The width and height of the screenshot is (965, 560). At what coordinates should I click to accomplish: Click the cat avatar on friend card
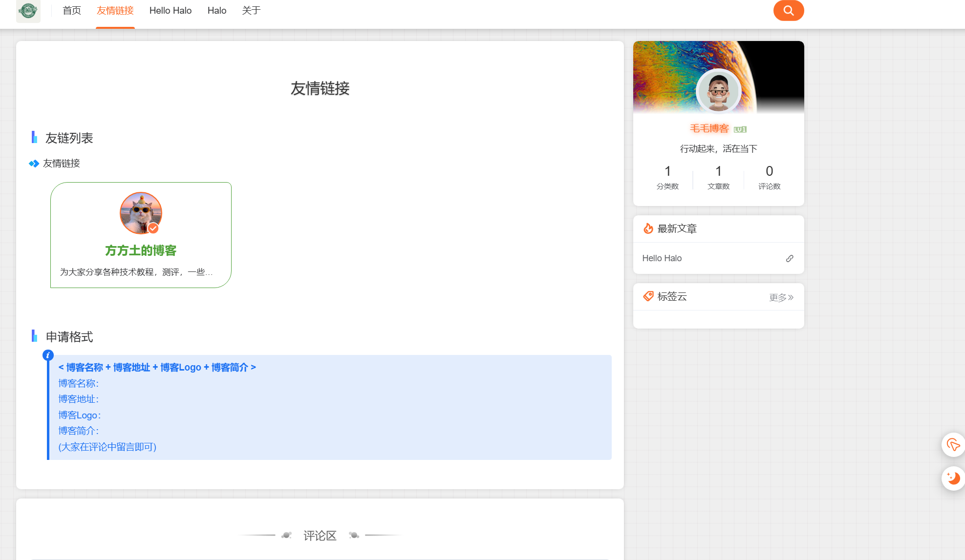coord(141,213)
